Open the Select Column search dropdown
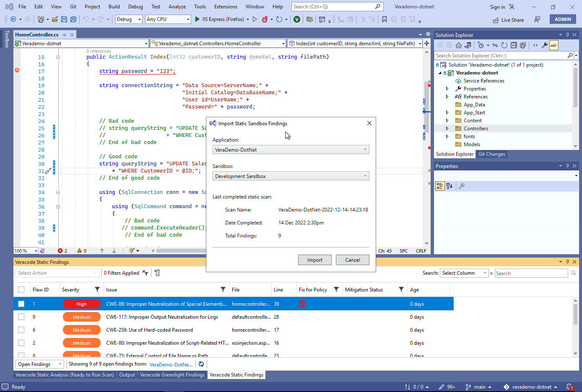 coord(465,273)
